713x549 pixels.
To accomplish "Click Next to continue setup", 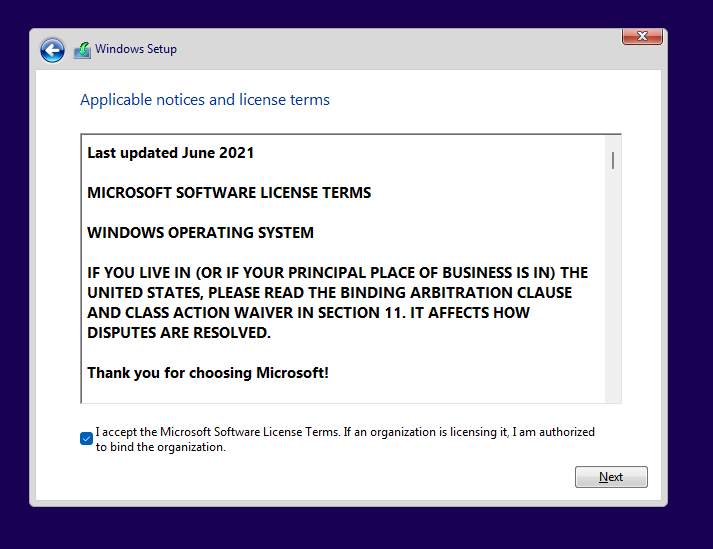I will pyautogui.click(x=611, y=477).
